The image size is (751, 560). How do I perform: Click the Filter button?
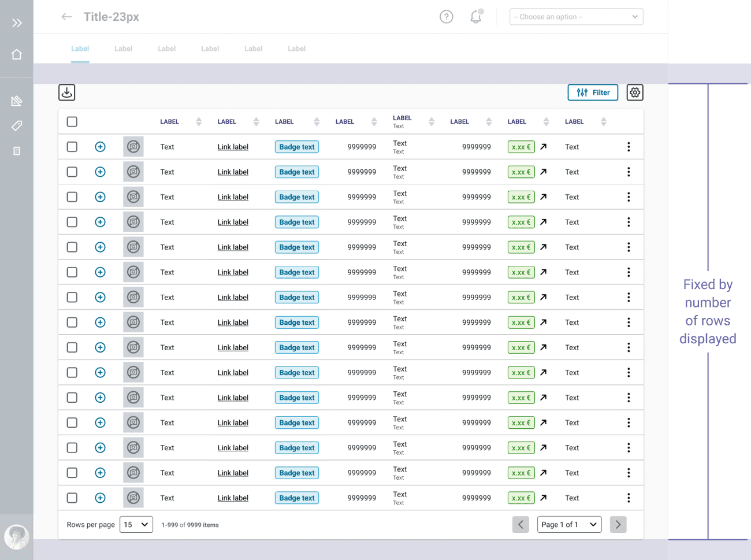click(593, 92)
